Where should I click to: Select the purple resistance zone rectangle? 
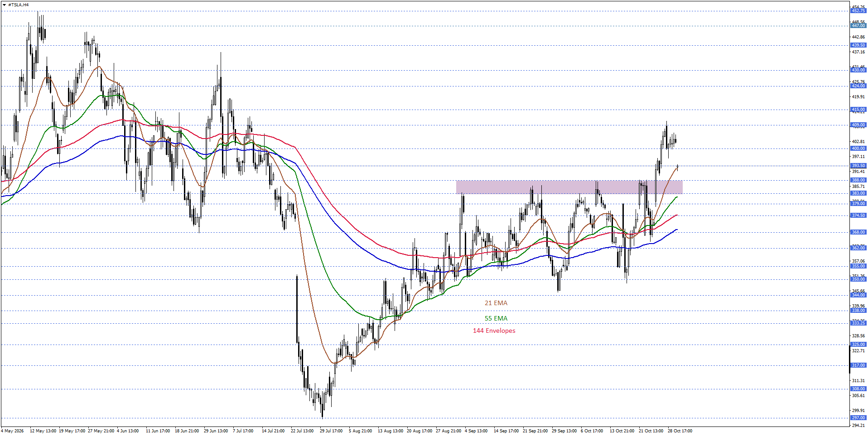569,187
